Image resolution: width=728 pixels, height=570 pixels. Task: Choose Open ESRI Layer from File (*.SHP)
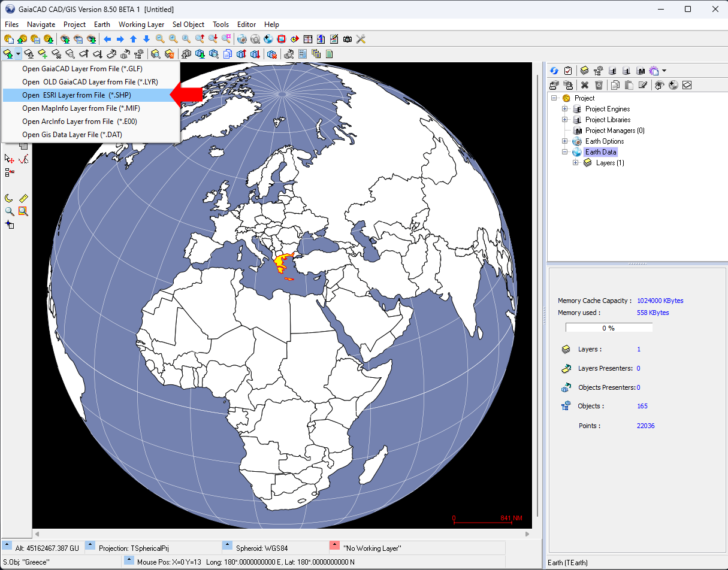[76, 95]
